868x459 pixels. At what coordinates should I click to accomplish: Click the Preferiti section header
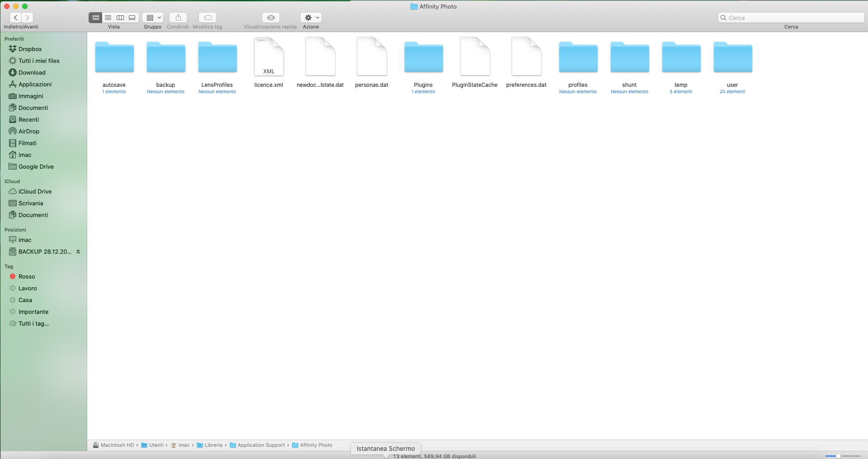(x=14, y=39)
